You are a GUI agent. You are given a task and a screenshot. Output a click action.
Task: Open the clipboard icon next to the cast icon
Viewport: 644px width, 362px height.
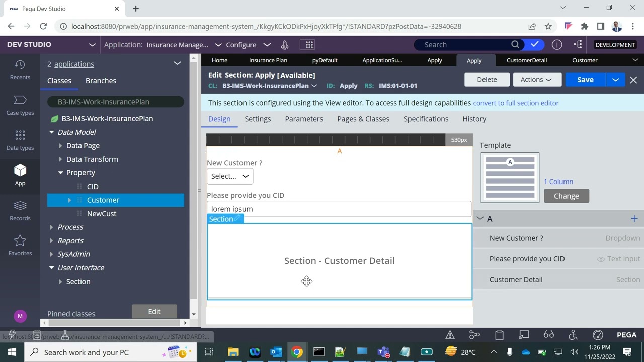(x=499, y=335)
